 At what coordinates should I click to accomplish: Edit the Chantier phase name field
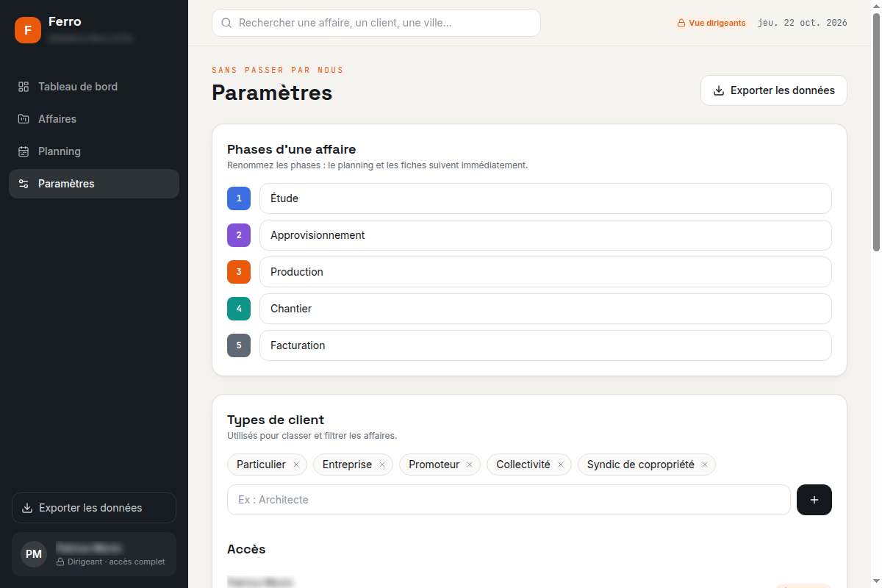(545, 309)
